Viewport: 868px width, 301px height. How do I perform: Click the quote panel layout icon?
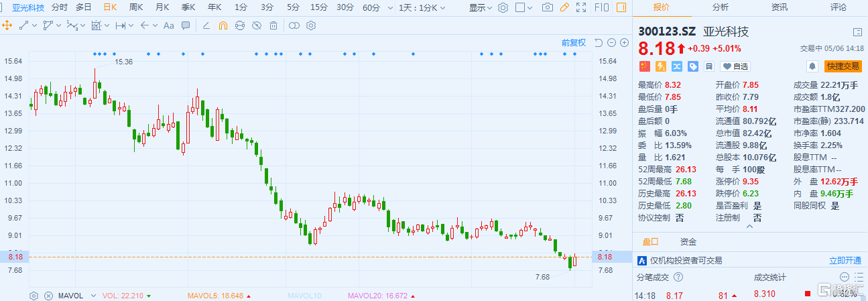click(x=857, y=32)
